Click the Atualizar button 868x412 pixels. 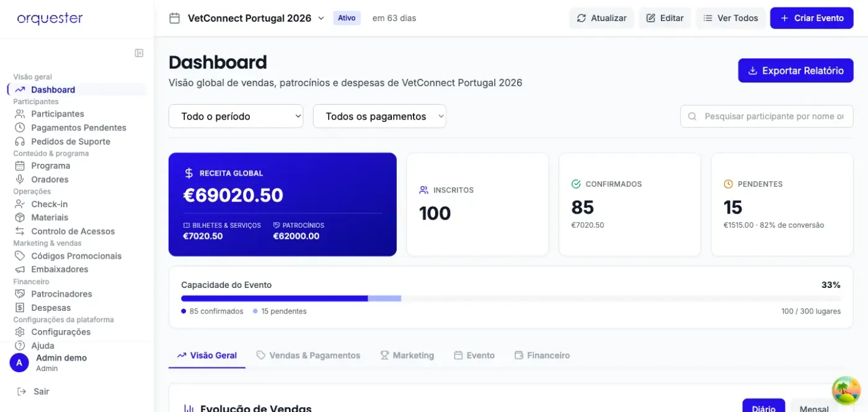click(x=601, y=18)
